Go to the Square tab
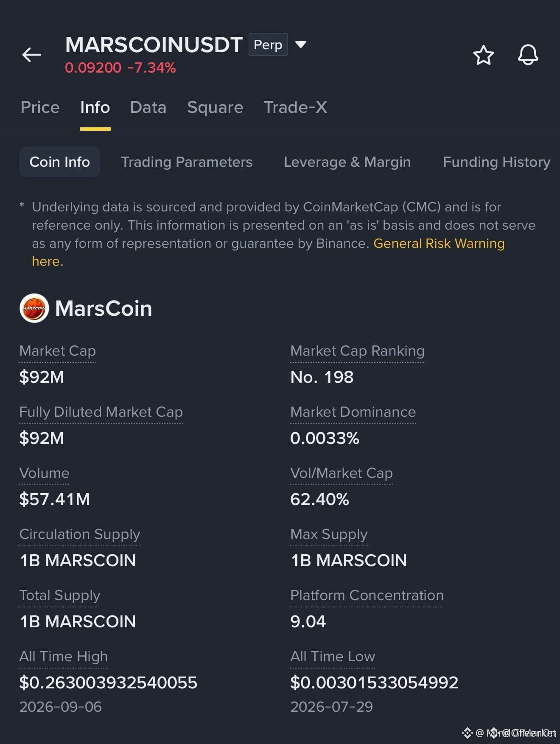The width and height of the screenshot is (560, 744). pos(215,107)
